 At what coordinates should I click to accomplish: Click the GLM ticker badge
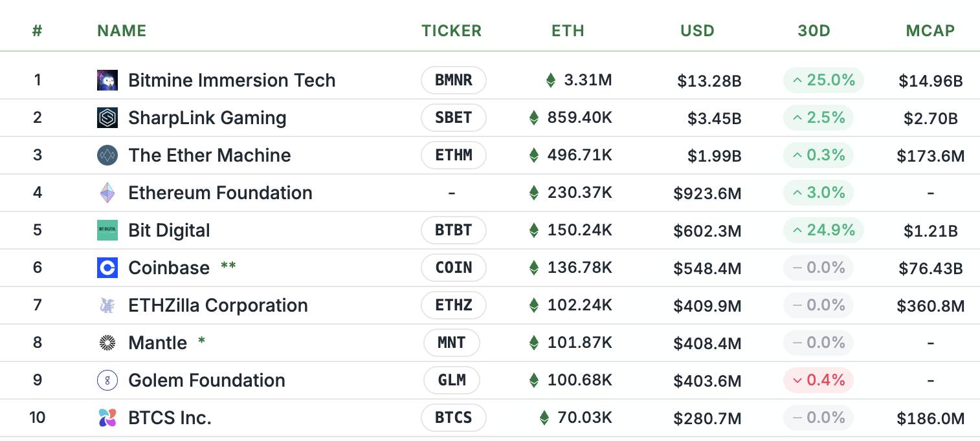pos(452,380)
